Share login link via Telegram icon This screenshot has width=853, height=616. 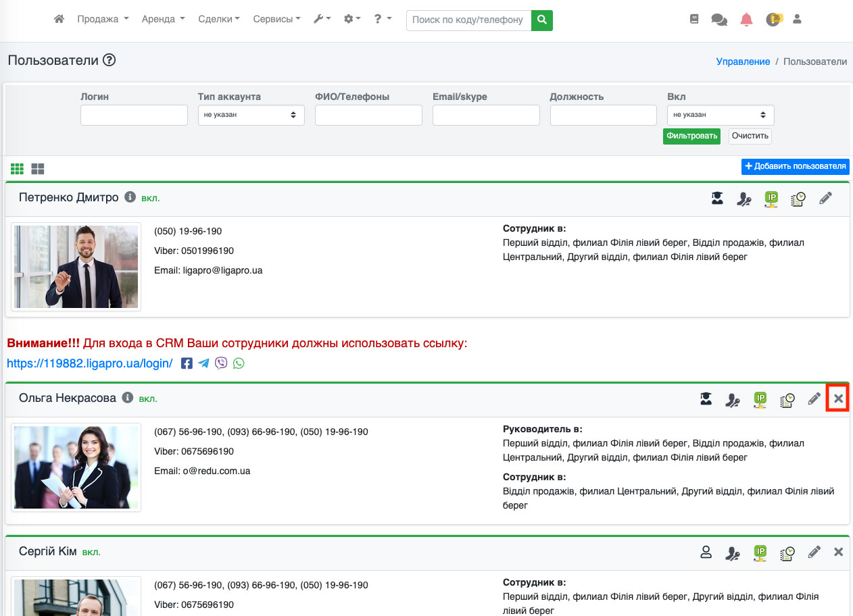click(203, 363)
